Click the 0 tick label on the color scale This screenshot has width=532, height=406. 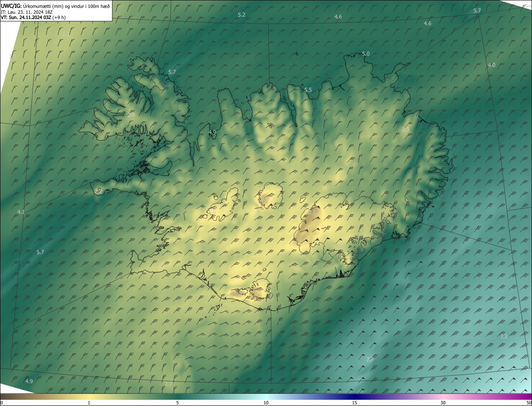pos(1,403)
